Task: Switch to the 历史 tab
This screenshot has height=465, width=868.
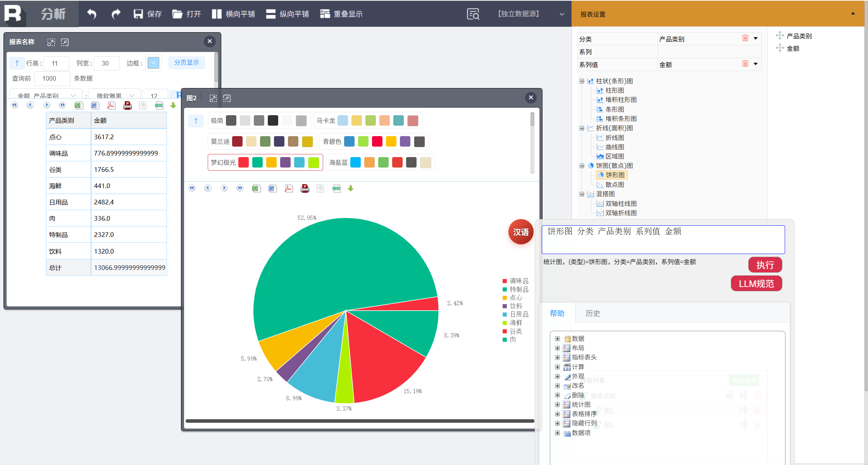Action: [x=592, y=313]
